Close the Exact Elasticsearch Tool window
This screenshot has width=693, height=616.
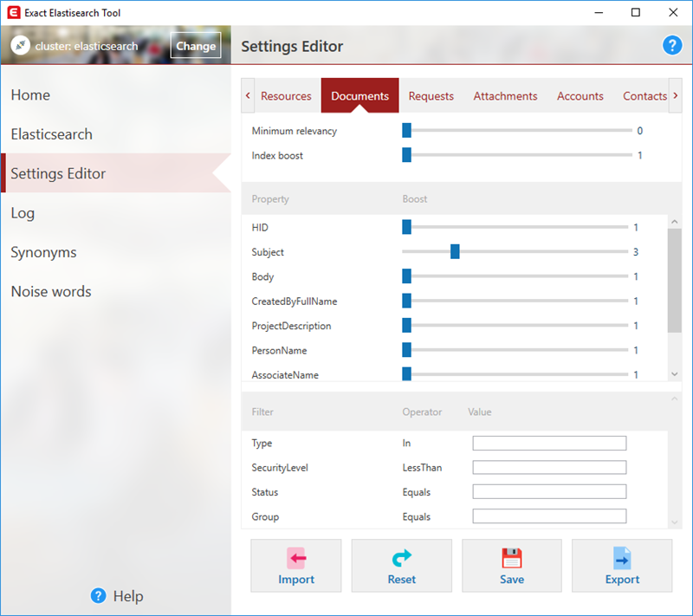pyautogui.click(x=673, y=12)
